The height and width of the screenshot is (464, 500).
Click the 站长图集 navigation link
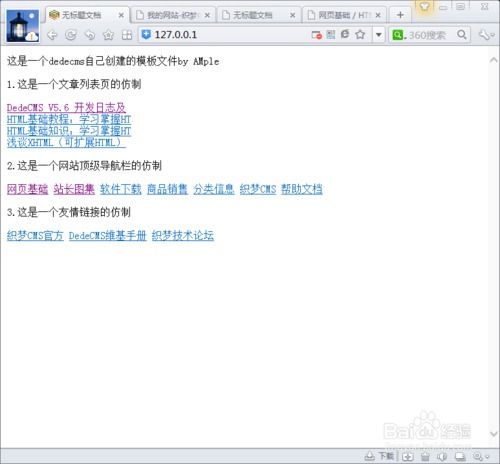point(74,189)
